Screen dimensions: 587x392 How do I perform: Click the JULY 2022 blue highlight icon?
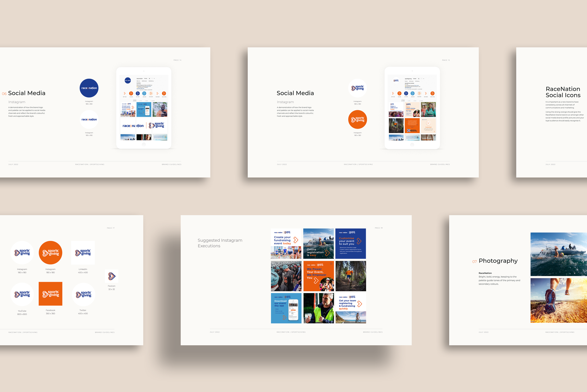(138, 93)
